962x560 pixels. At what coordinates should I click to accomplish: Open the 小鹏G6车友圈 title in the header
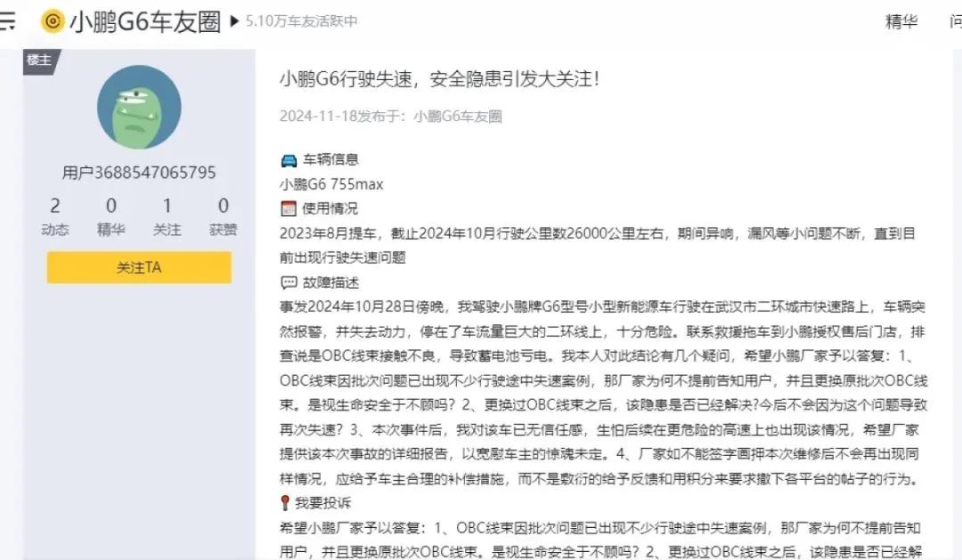(x=145, y=21)
